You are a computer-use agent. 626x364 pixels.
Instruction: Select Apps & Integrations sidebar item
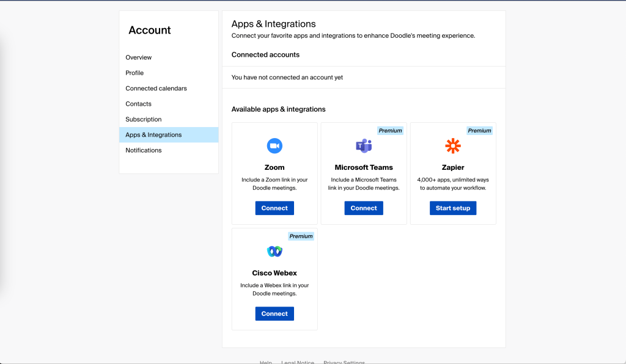pos(153,135)
